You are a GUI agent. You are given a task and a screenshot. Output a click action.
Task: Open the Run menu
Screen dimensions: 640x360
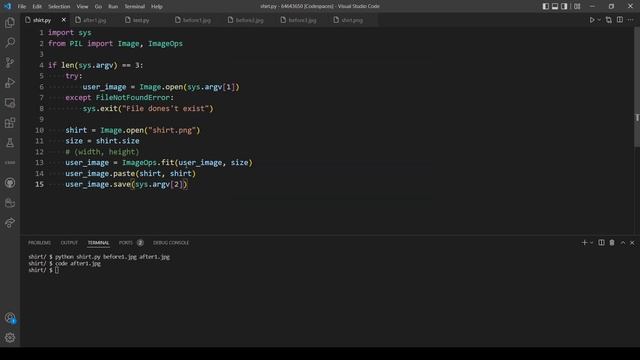tap(113, 6)
